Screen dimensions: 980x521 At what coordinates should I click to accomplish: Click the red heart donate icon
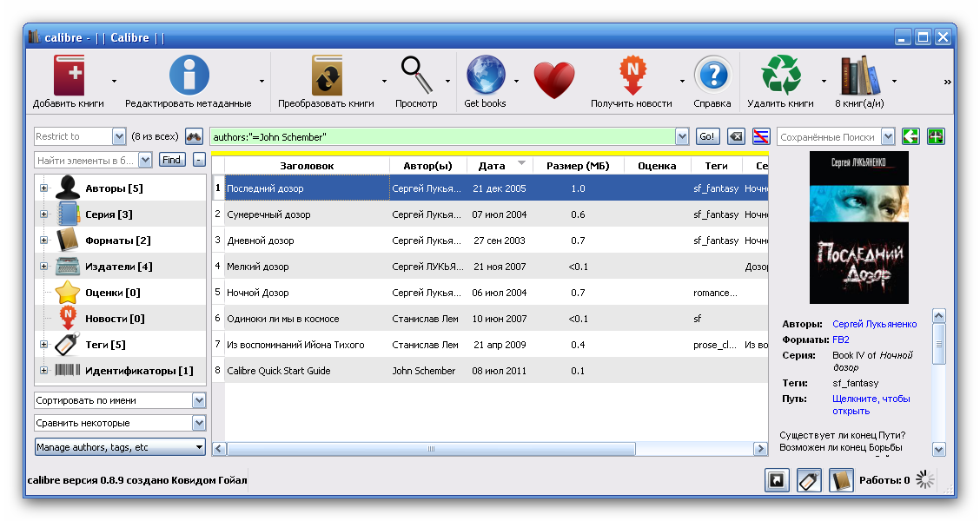(553, 80)
